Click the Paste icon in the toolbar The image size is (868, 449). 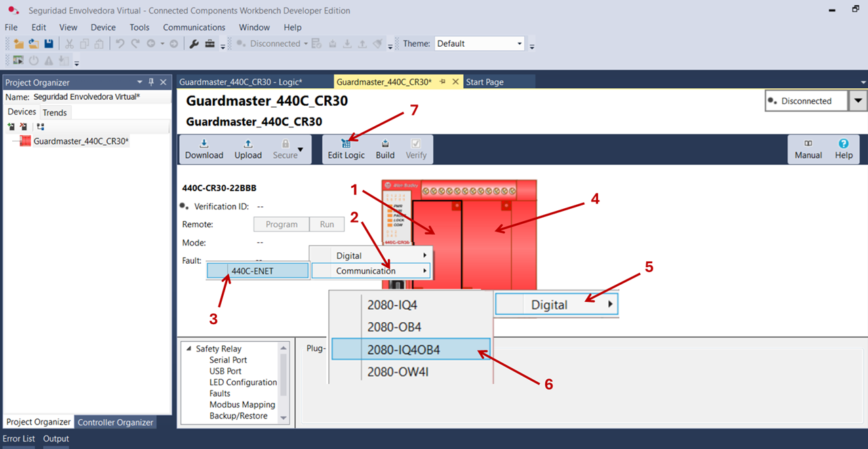point(99,43)
